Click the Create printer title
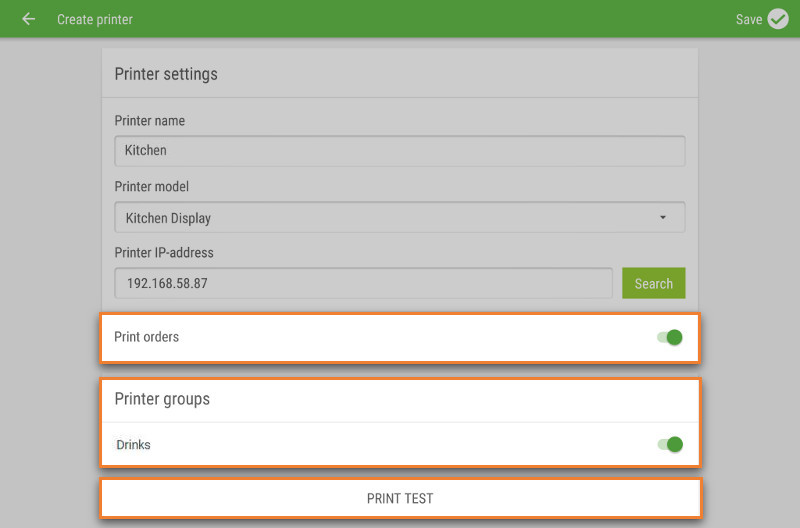This screenshot has width=800, height=528. (x=95, y=19)
